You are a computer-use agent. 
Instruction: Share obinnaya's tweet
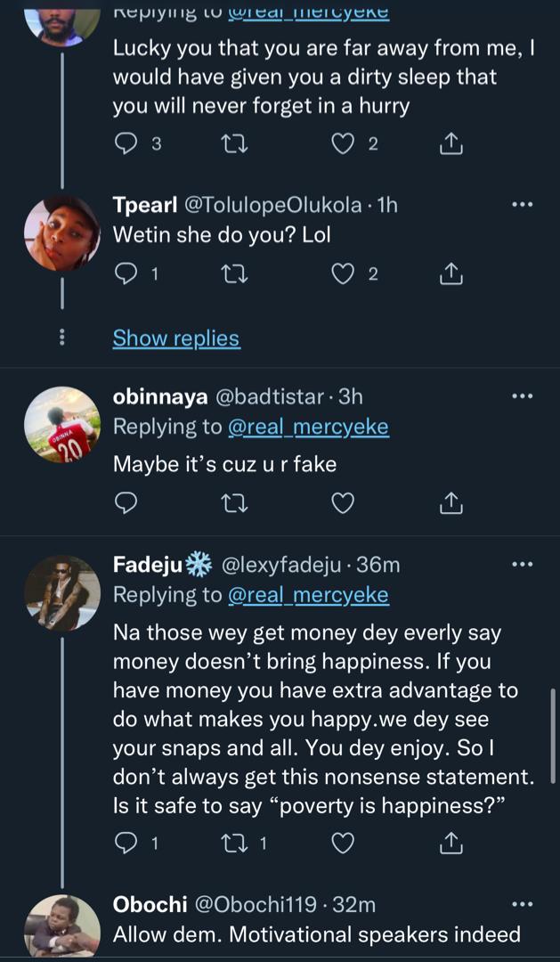point(451,504)
